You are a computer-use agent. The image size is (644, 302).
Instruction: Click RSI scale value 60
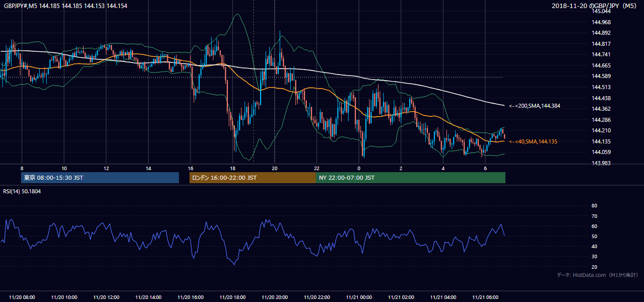coord(594,226)
